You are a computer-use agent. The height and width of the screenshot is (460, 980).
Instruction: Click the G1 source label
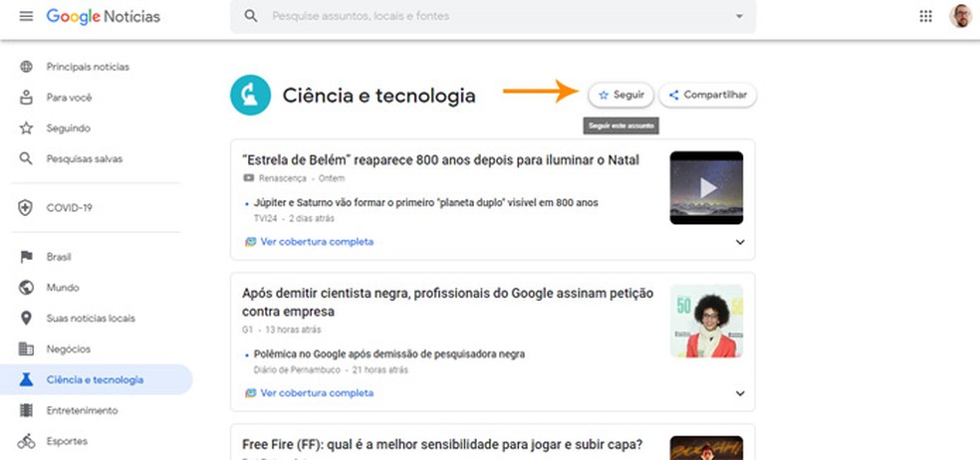(248, 330)
